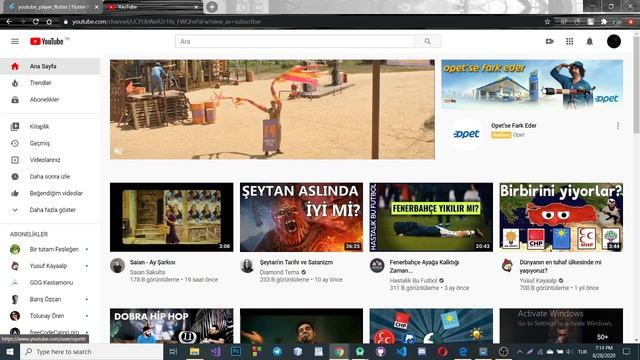640x360 pixels.
Task: Open Dobra Hip Hop video thumbnail
Action: tap(171, 326)
